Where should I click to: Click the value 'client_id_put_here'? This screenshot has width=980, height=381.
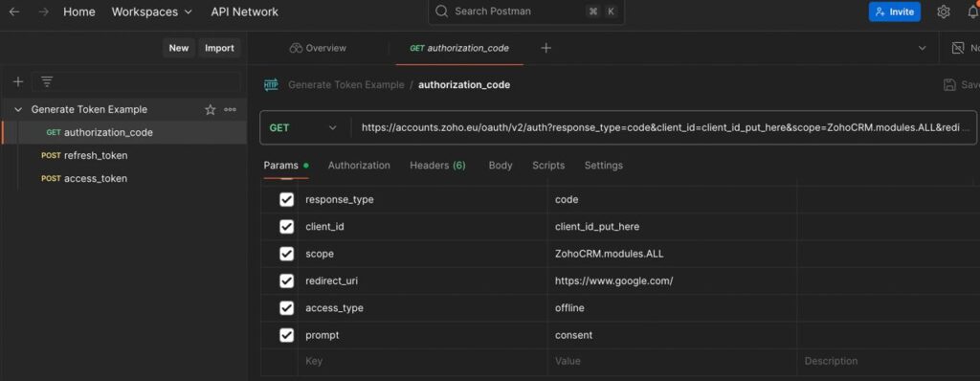pyautogui.click(x=597, y=227)
